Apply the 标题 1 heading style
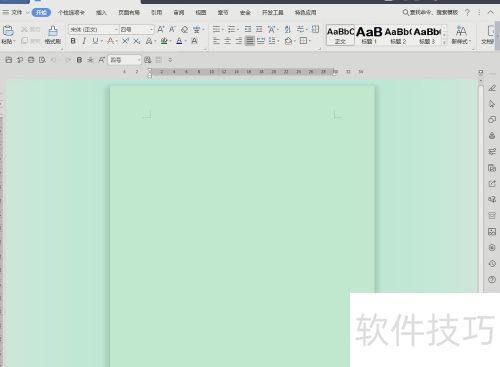 369,35
